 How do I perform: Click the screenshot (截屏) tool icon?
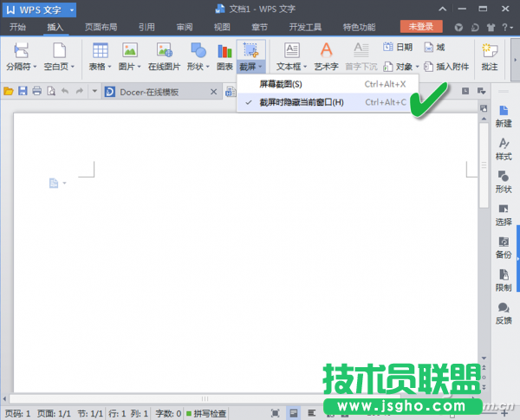coord(250,50)
